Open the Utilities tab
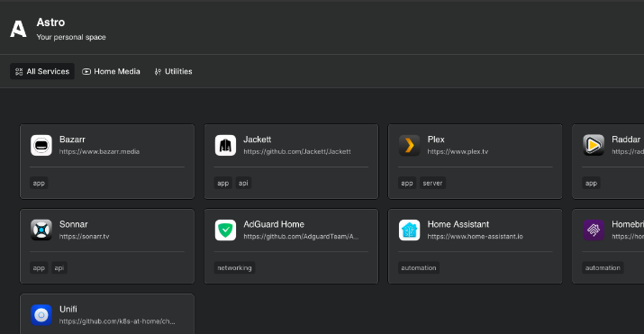 [x=173, y=71]
